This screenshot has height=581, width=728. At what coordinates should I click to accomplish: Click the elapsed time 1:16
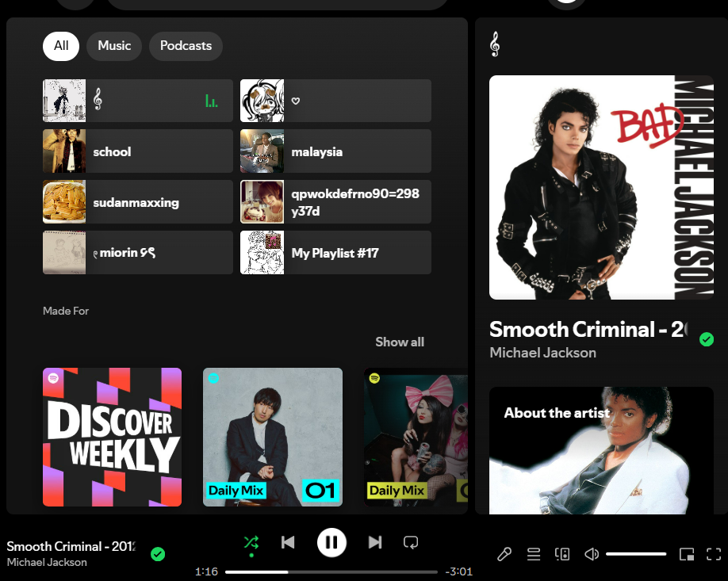tap(207, 571)
